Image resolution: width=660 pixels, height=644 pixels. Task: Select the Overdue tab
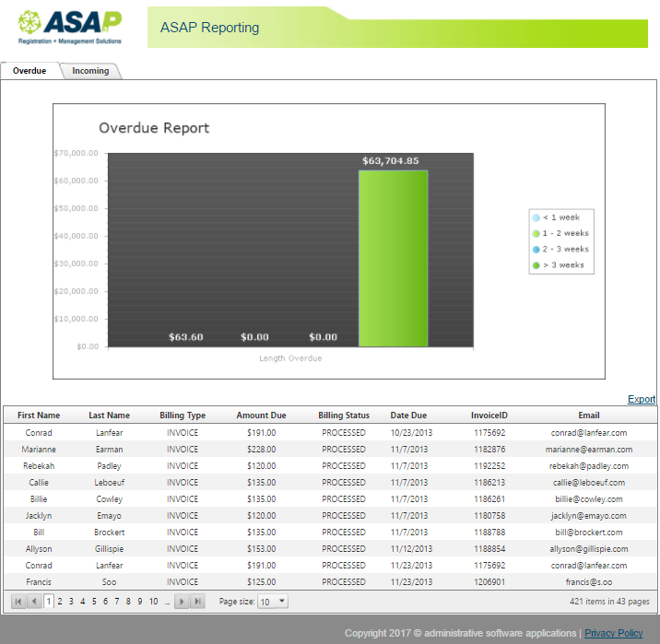pos(29,71)
